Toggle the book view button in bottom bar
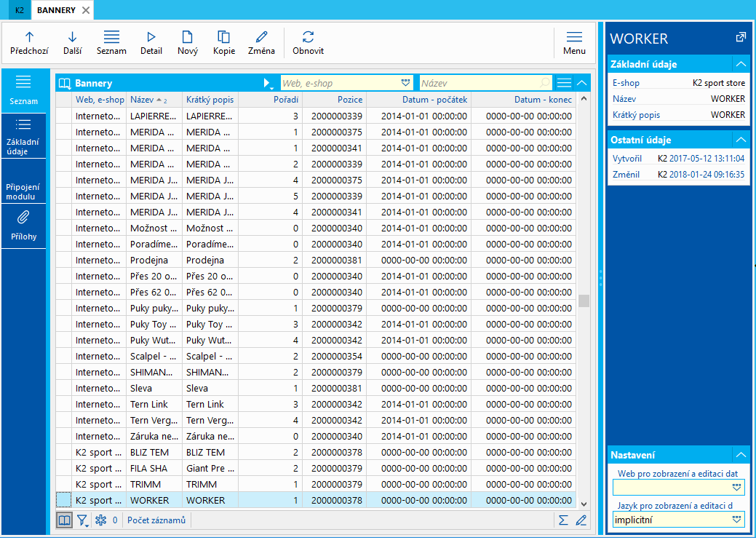This screenshot has width=756, height=540. click(64, 520)
